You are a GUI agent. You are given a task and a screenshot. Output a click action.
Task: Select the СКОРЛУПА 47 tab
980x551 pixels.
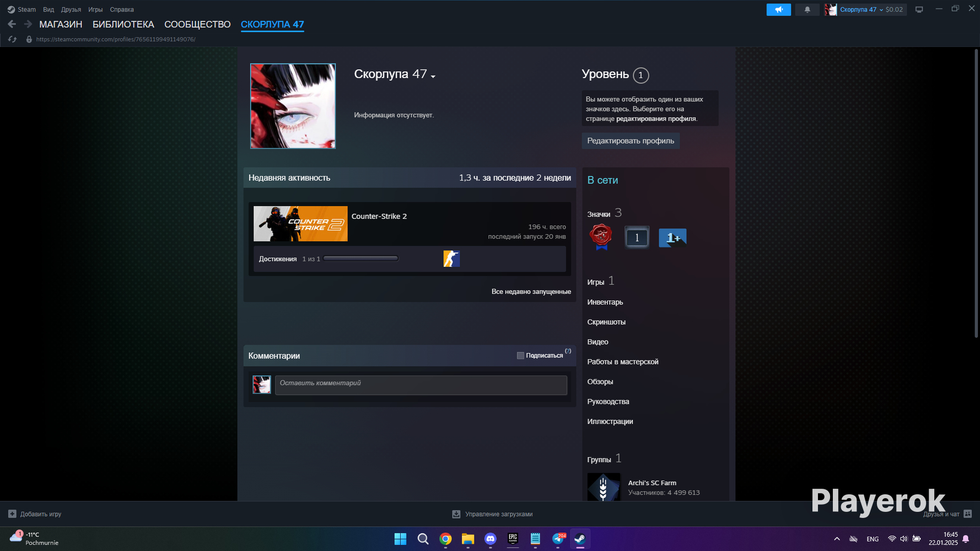(272, 24)
